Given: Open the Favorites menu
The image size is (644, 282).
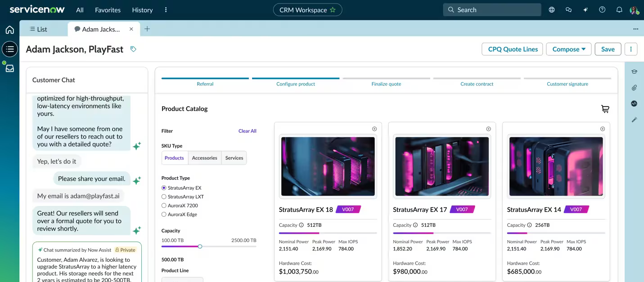Looking at the screenshot, I should click(x=108, y=10).
